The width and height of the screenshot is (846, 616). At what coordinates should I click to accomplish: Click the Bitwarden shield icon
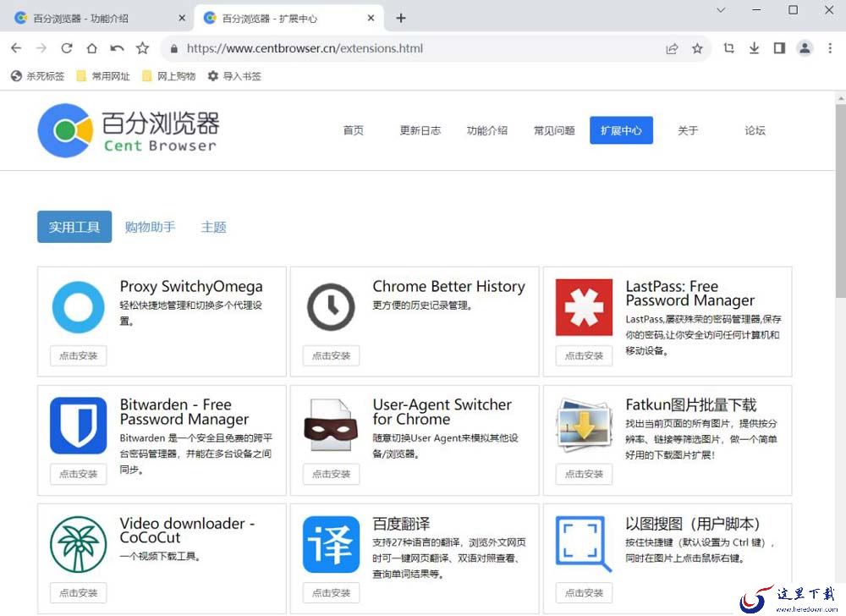click(78, 426)
